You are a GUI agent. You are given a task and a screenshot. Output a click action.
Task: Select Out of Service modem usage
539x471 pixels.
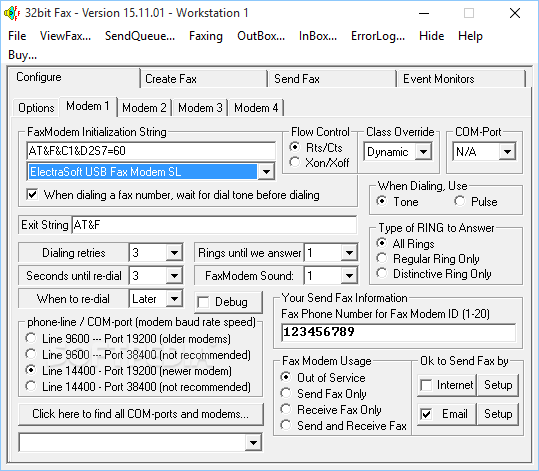point(286,377)
